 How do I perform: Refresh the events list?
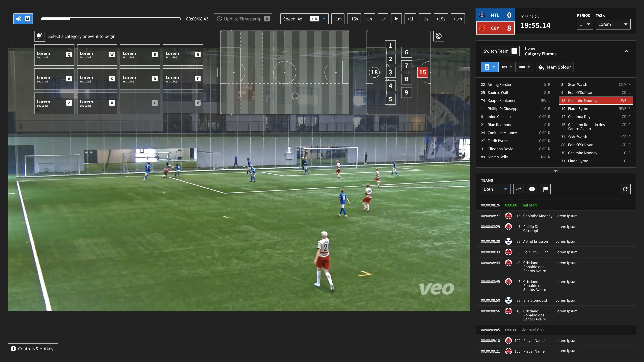(625, 189)
